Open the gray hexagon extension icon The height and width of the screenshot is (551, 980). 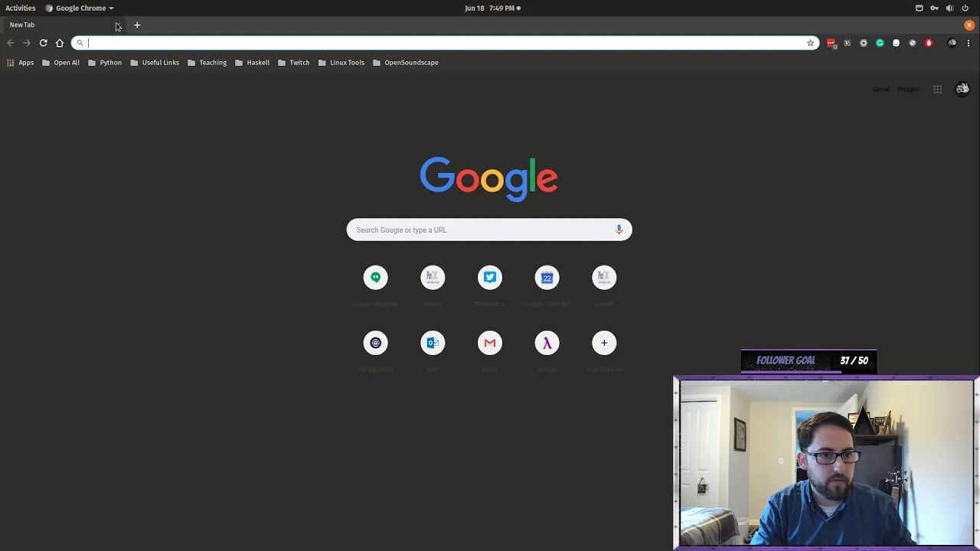864,43
